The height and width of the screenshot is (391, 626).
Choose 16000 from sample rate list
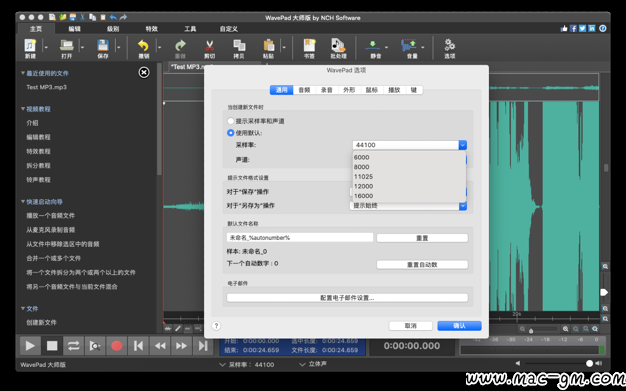(x=409, y=196)
